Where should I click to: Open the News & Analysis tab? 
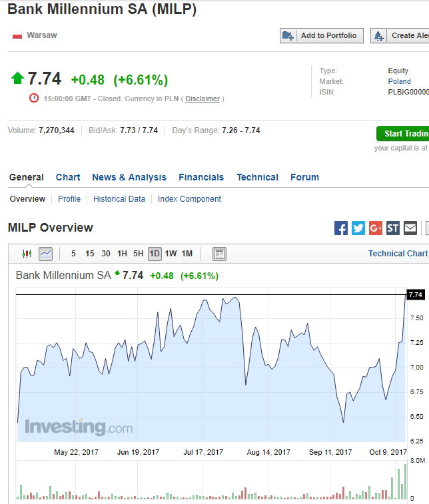point(129,177)
